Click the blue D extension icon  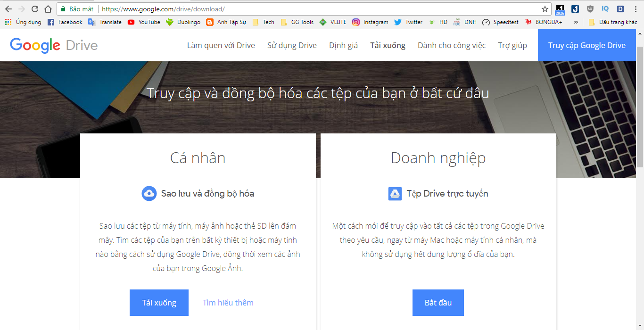(620, 9)
